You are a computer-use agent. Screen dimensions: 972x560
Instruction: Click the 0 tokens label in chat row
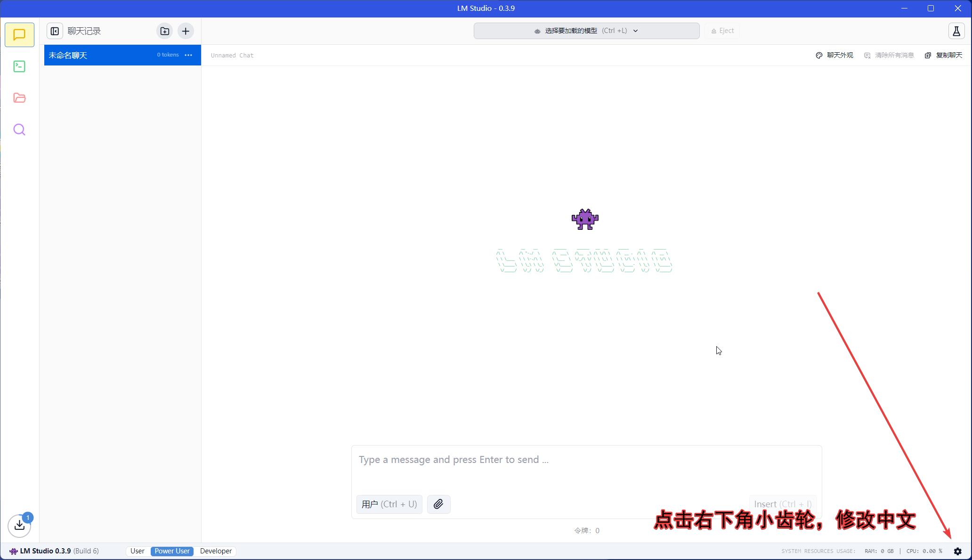tap(168, 55)
